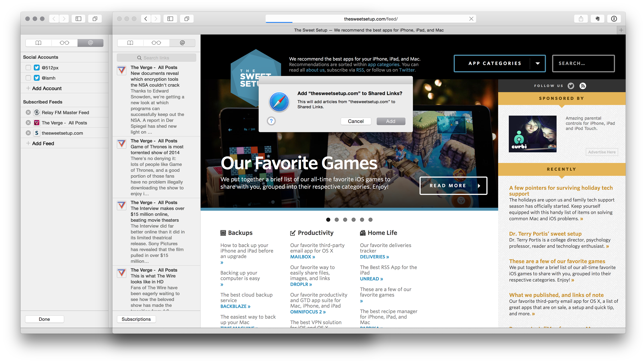This screenshot has width=644, height=363.
Task: Toggle the @512px social account checkbox
Action: point(27,67)
